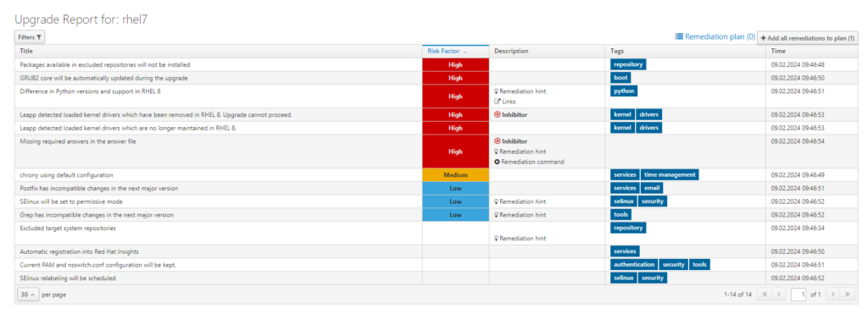Click the page number input field
Screen dimensions: 868x314
pos(798,295)
